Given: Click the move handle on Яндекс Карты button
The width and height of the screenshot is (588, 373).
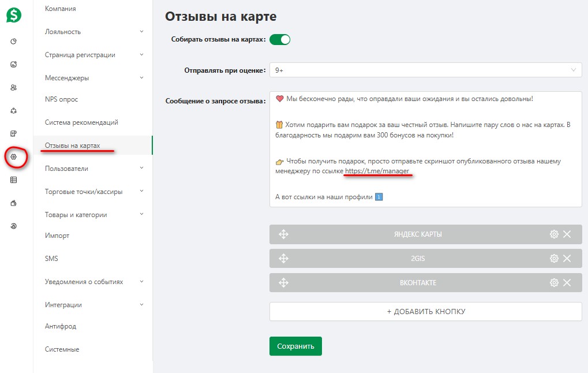Looking at the screenshot, I should click(x=283, y=234).
